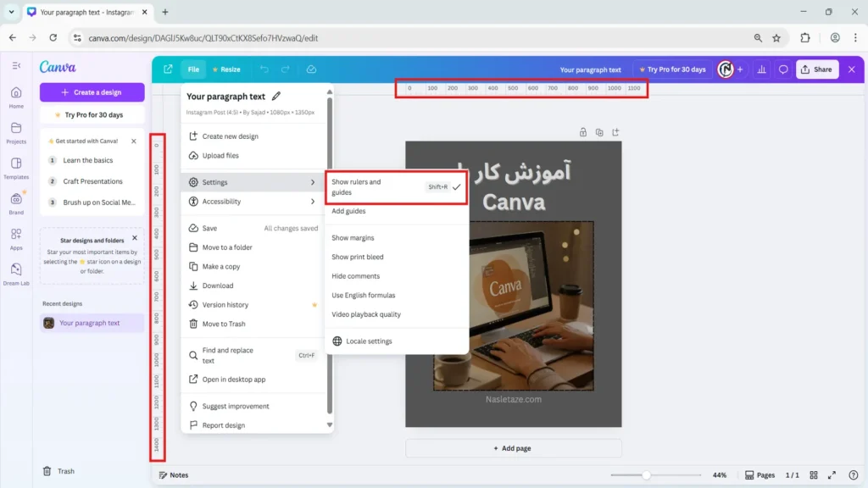Select Upload files
Screen dimensions: 868x488
point(253,156)
